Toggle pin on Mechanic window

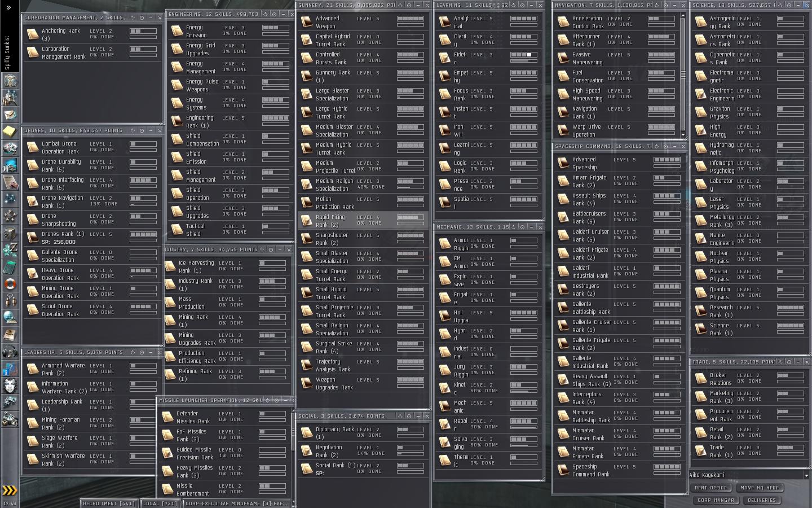point(523,227)
